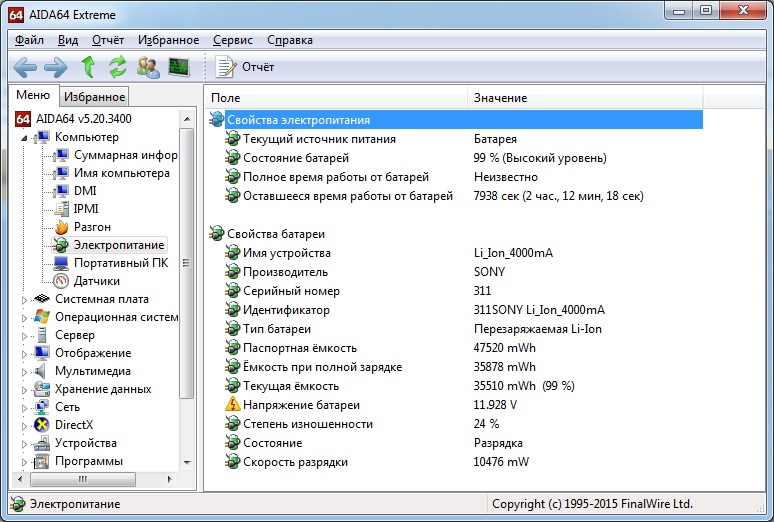
Task: Click the Программы icon in tree
Action: tap(42, 461)
